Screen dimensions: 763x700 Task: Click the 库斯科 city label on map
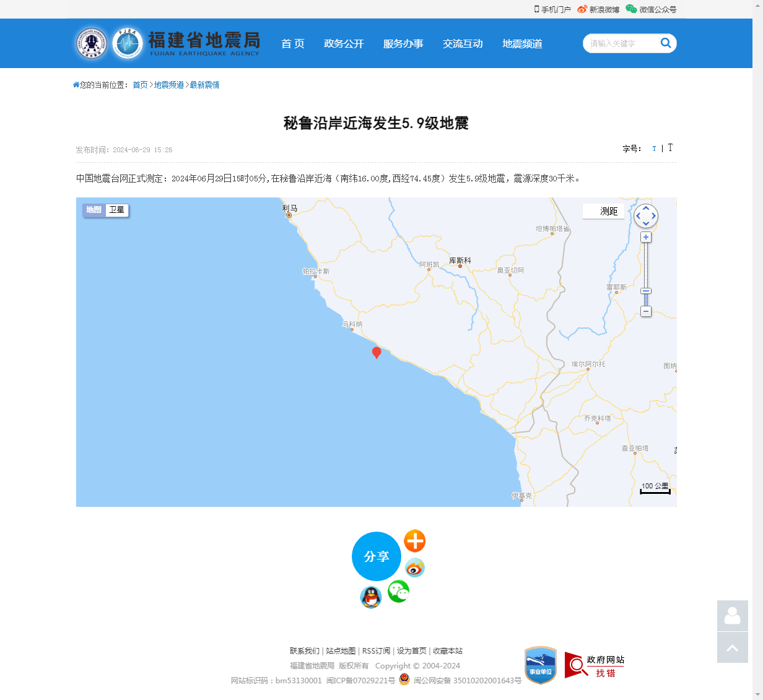[x=460, y=260]
